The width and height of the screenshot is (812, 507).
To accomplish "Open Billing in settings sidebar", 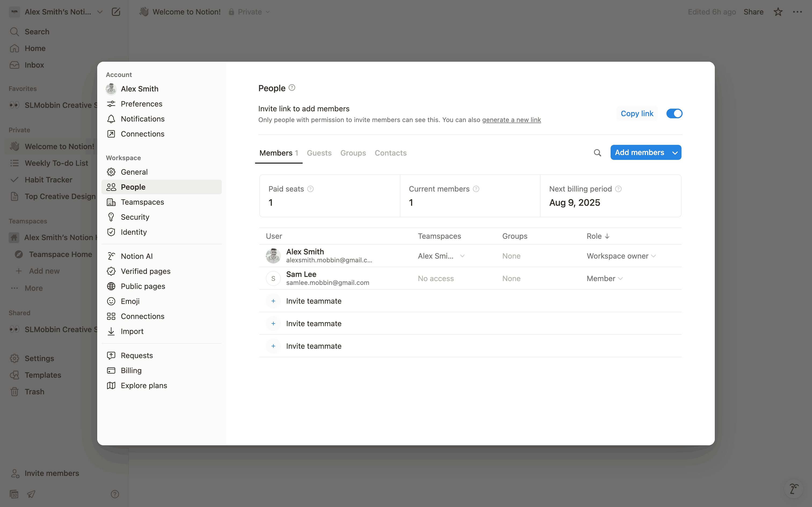I will (x=131, y=370).
